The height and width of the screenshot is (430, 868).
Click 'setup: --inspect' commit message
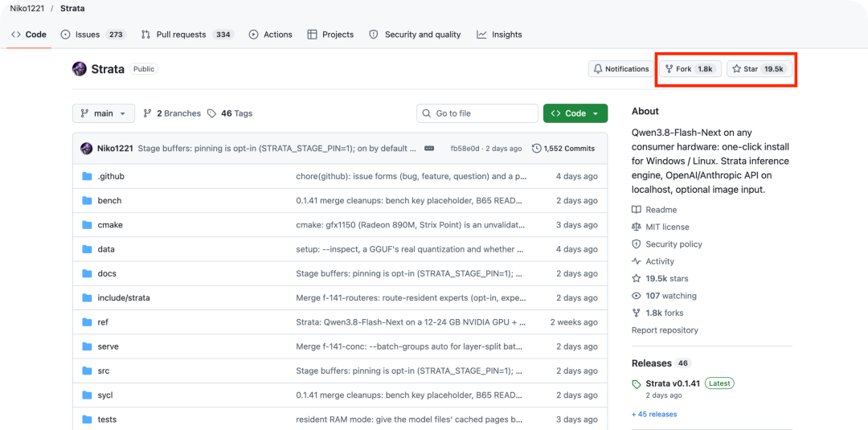pyautogui.click(x=410, y=249)
